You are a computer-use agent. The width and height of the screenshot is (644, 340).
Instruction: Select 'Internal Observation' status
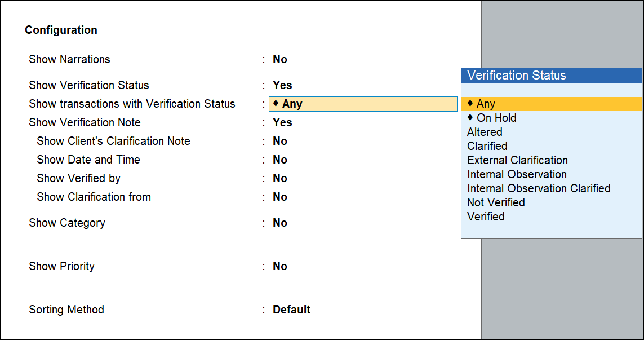click(517, 174)
